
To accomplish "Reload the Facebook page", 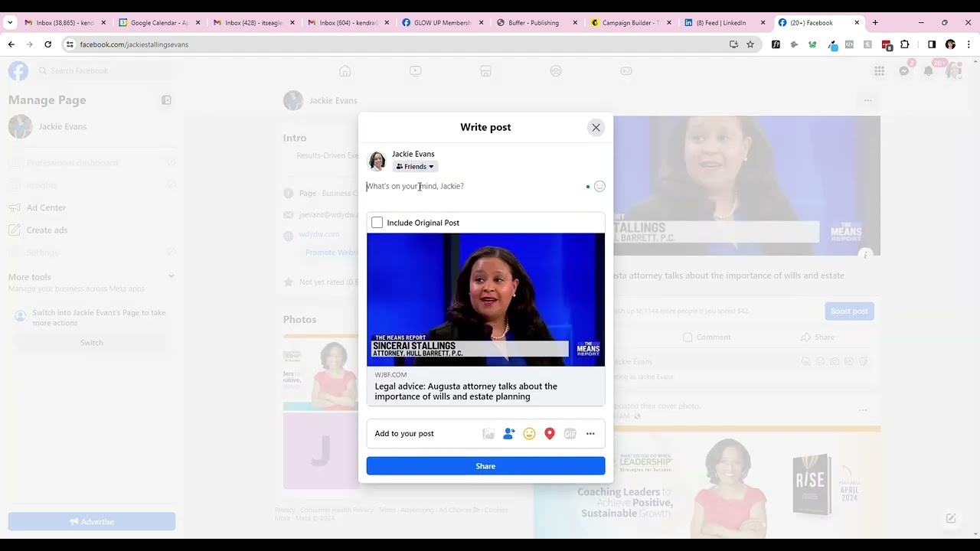I will click(x=47, y=44).
